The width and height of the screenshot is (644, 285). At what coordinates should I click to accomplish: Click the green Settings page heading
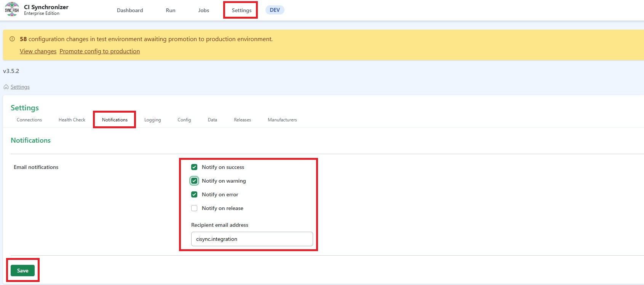click(25, 108)
